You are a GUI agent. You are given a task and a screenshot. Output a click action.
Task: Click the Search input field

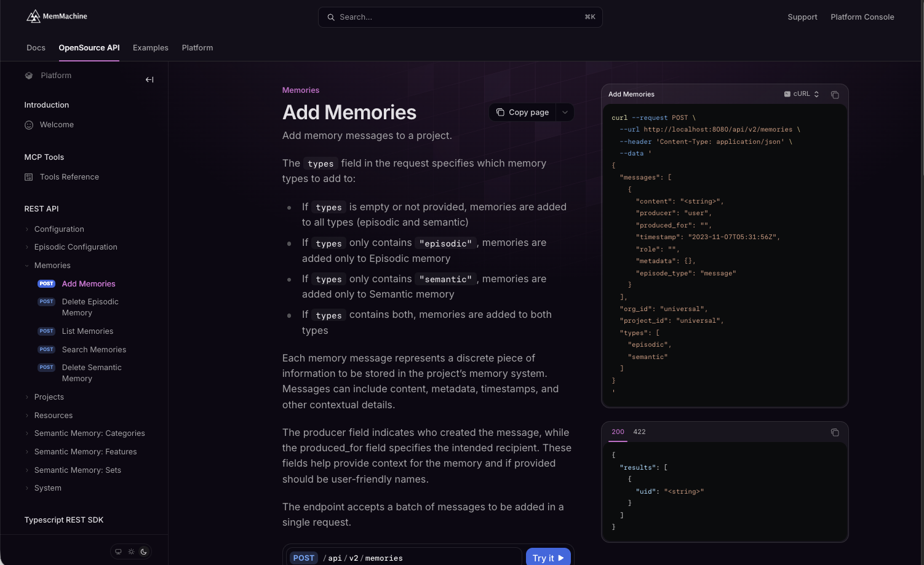pos(460,17)
